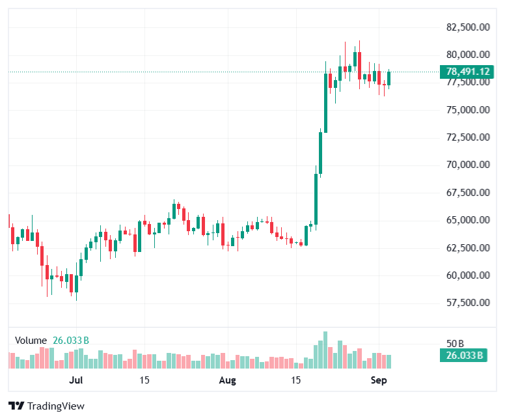Click the 57,500.00 price axis label
Image resolution: width=505 pixels, height=420 pixels.
point(468,303)
